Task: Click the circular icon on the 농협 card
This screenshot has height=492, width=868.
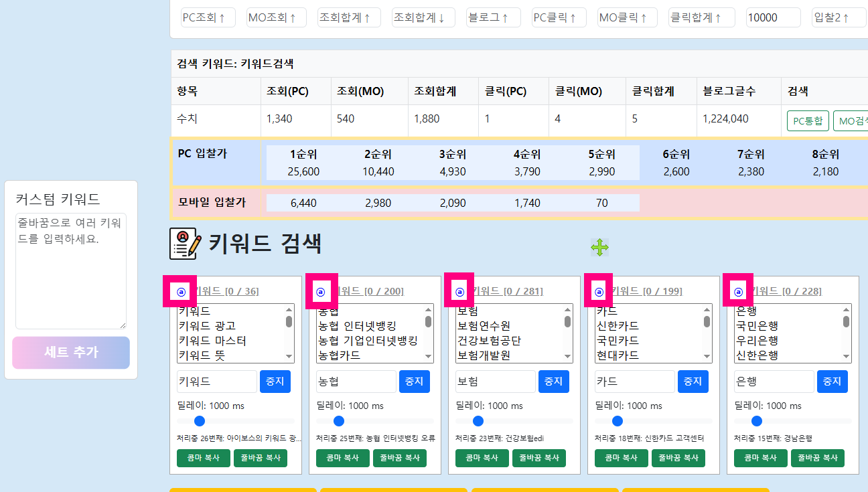Action: [x=320, y=292]
